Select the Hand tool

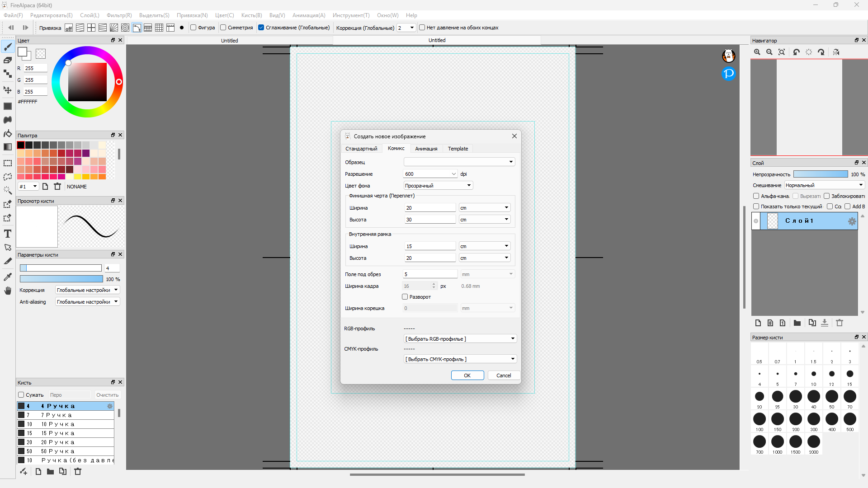point(8,291)
